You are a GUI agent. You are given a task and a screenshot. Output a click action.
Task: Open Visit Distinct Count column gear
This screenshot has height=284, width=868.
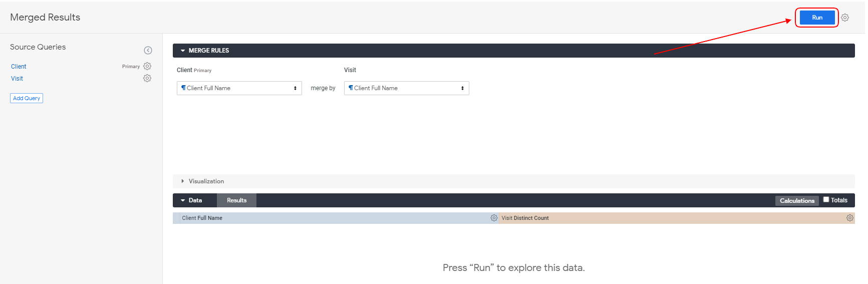(849, 218)
